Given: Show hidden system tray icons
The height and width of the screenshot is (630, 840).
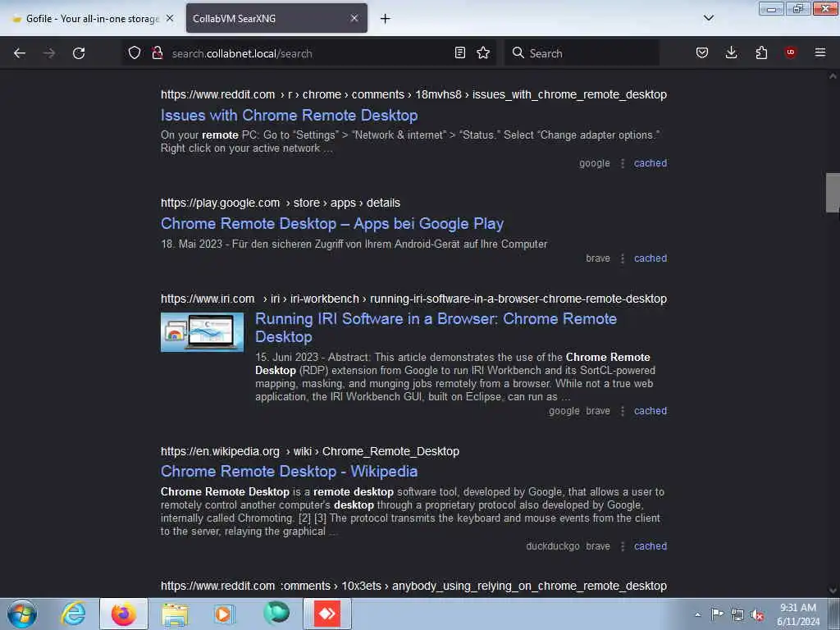Looking at the screenshot, I should tap(697, 615).
